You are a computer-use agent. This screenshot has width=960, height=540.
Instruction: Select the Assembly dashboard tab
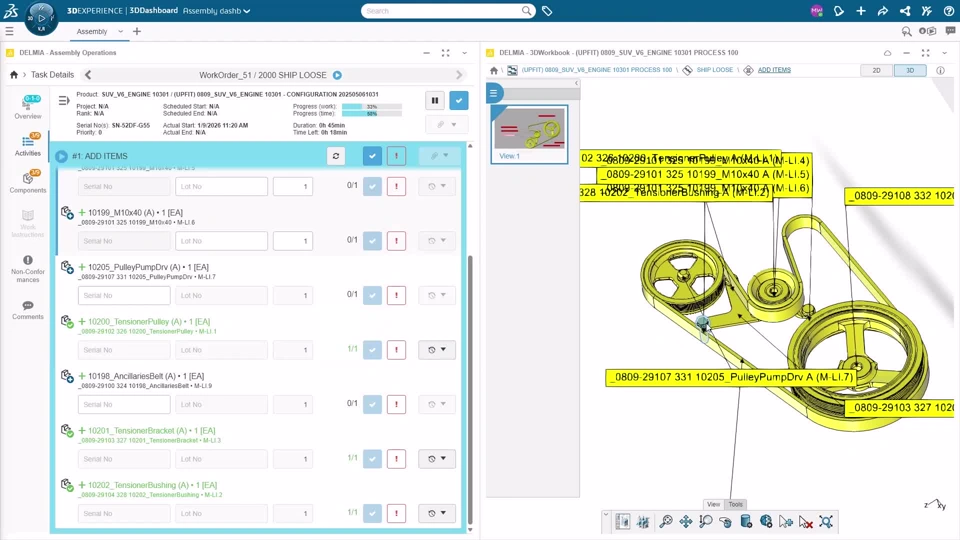[92, 31]
